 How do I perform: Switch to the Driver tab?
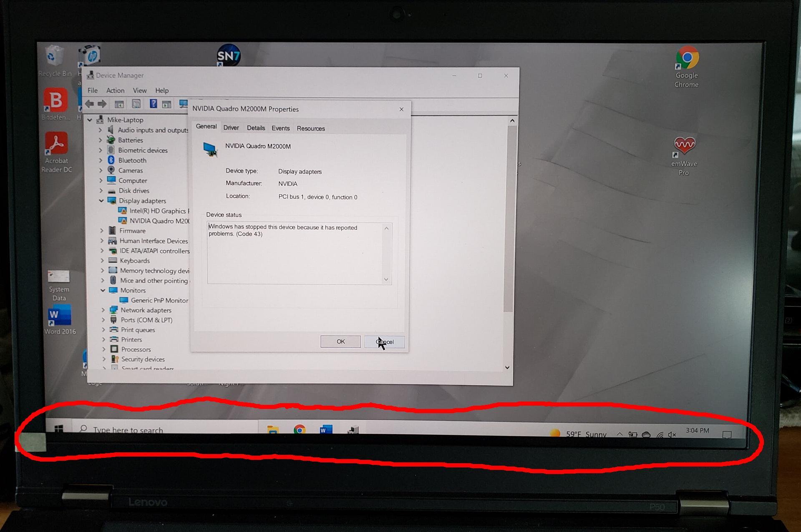[231, 128]
